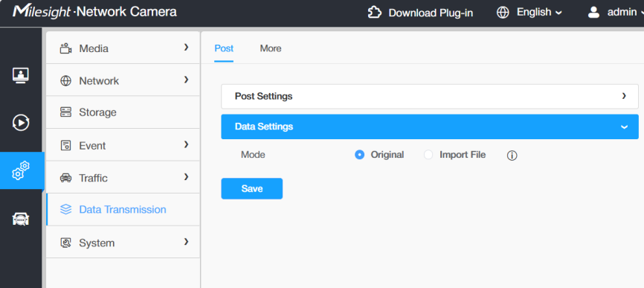Expand the Post Settings section
Viewport: 644px width, 288px height.
(x=430, y=97)
